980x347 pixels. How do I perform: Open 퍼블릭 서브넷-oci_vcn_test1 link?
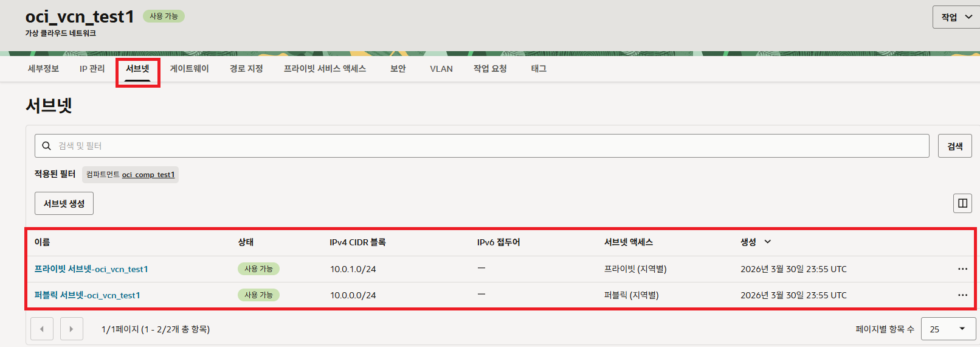[x=87, y=295]
